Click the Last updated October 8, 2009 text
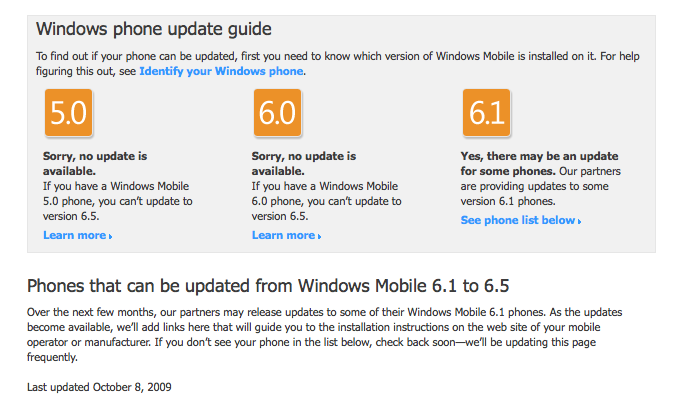This screenshot has height=404, width=694. pyautogui.click(x=99, y=387)
